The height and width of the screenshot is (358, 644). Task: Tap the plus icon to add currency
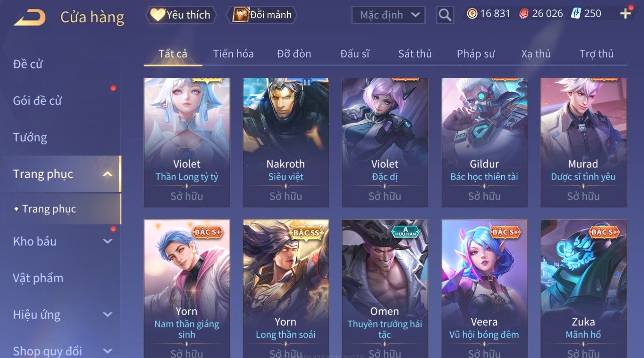point(625,14)
